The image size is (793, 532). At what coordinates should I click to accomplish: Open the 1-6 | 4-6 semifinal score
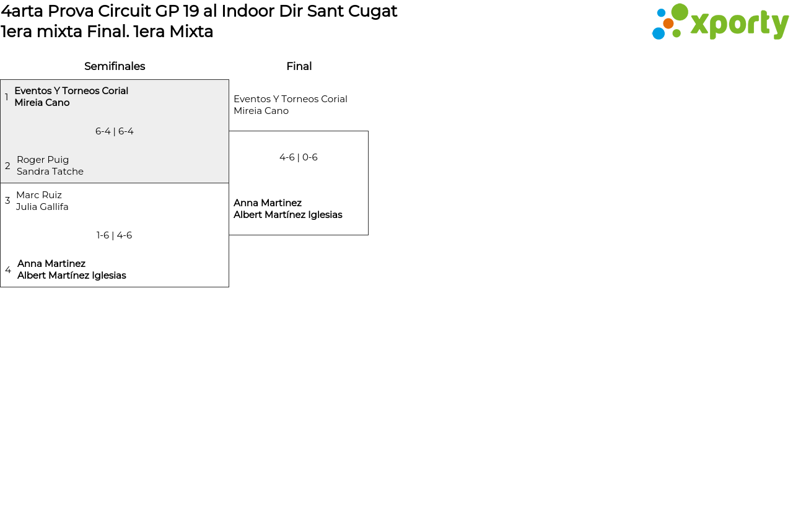(115, 235)
